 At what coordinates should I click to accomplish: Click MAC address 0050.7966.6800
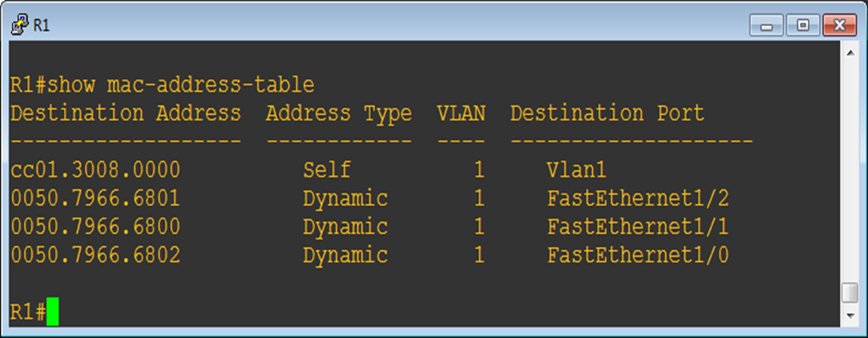coord(96,227)
